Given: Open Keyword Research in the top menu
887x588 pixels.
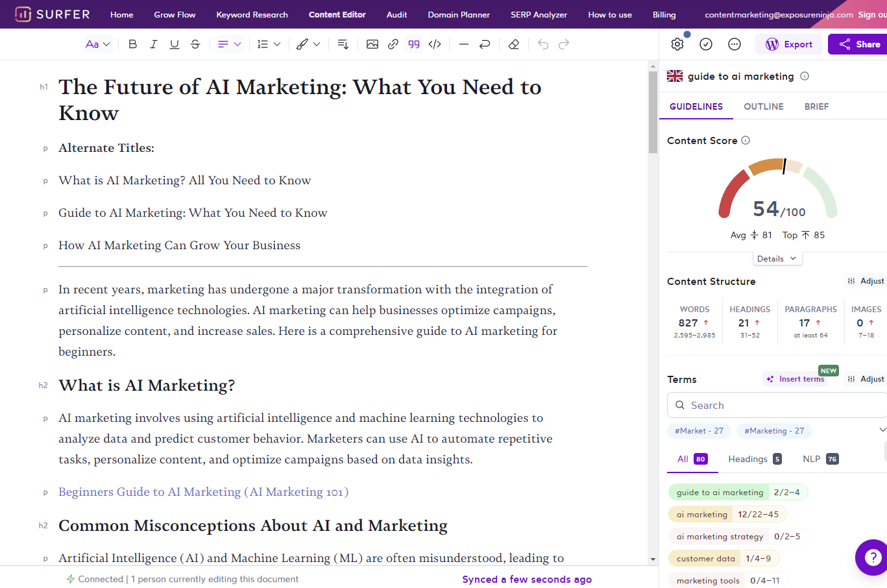Looking at the screenshot, I should tap(252, 14).
